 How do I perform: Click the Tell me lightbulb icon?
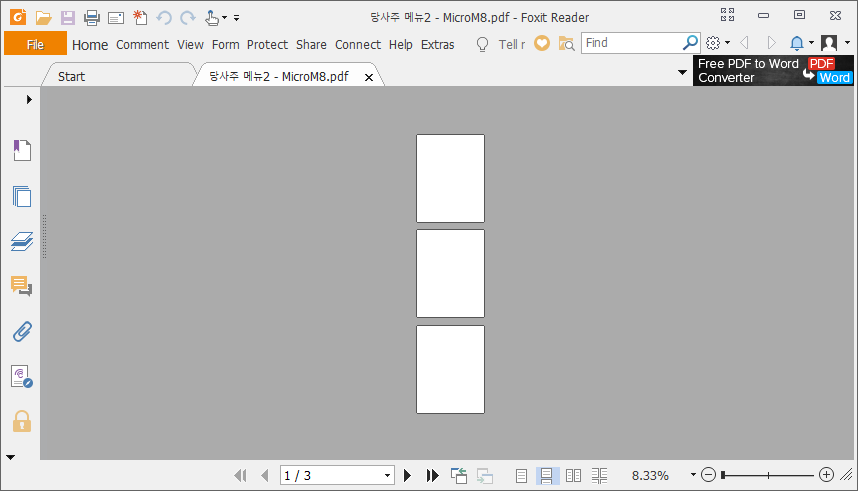tap(482, 44)
